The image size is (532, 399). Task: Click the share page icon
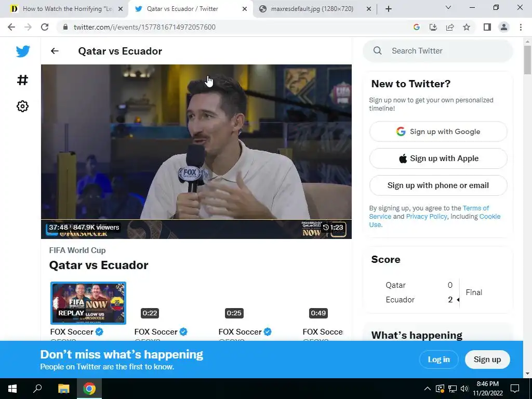[x=450, y=27]
